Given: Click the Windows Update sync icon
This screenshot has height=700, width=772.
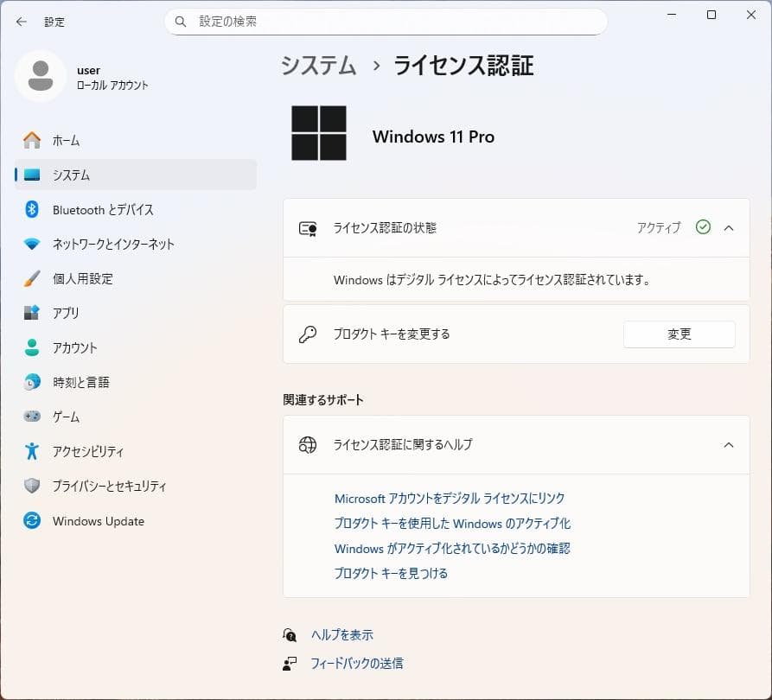Looking at the screenshot, I should 32,521.
